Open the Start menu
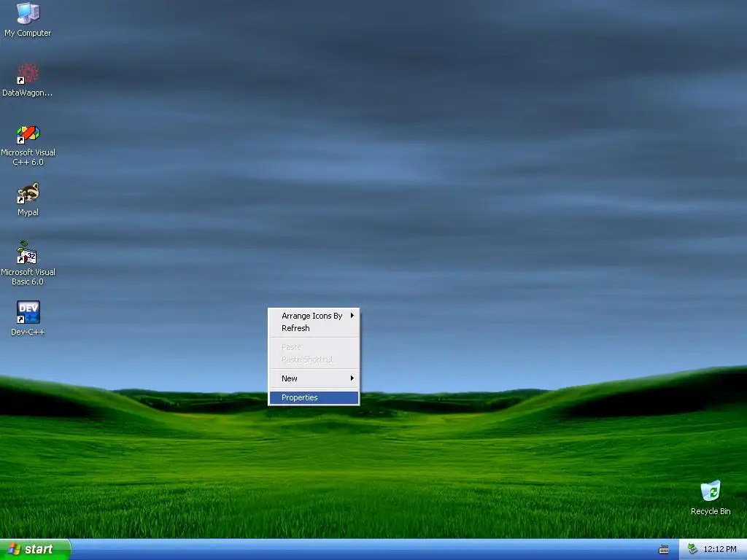The image size is (747, 560). [35, 550]
